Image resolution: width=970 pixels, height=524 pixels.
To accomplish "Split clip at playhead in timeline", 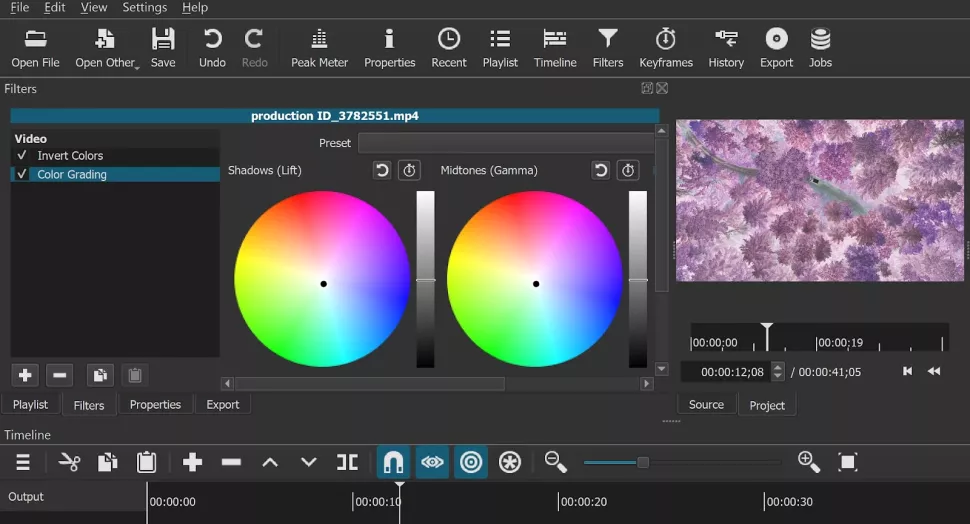I will [347, 462].
